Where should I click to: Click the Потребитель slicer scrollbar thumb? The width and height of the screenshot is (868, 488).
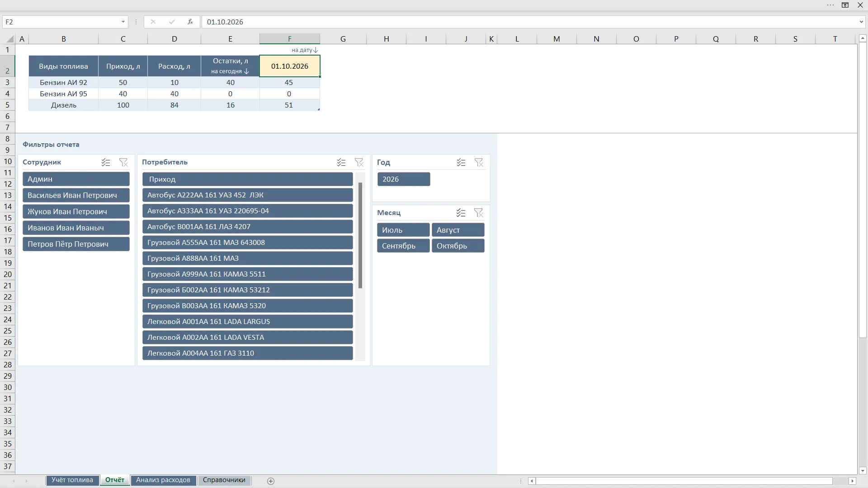(360, 235)
